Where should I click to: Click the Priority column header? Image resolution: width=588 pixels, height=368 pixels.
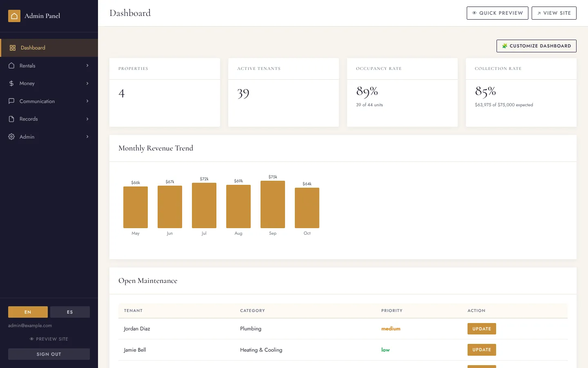coord(392,311)
